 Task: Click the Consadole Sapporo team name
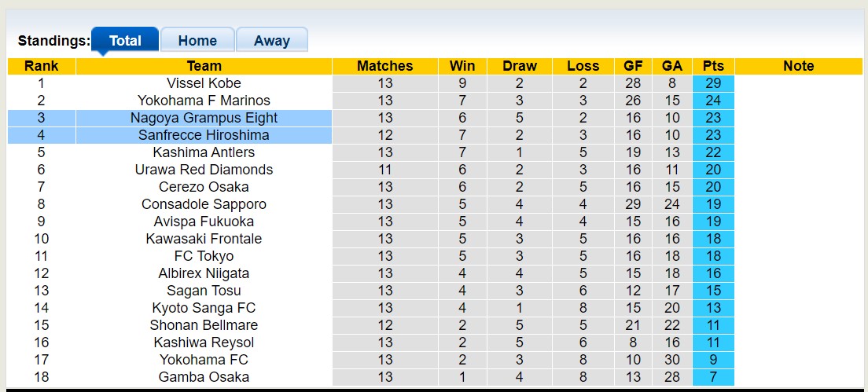tap(204, 204)
